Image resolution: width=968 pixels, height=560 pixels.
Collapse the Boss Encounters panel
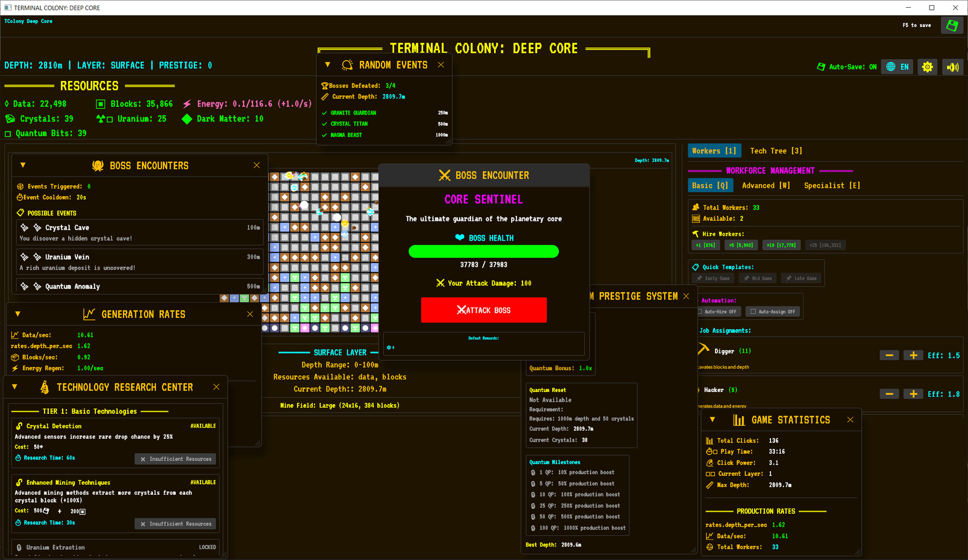(23, 165)
